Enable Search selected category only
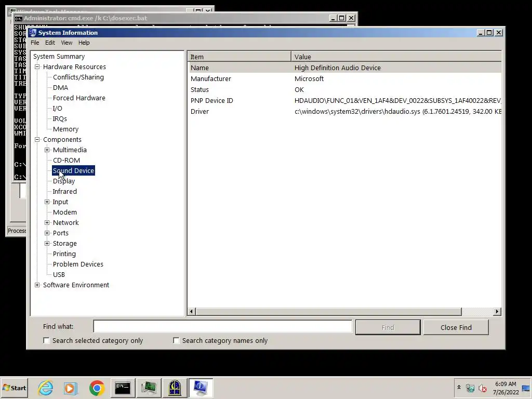This screenshot has width=532, height=399. 46,340
